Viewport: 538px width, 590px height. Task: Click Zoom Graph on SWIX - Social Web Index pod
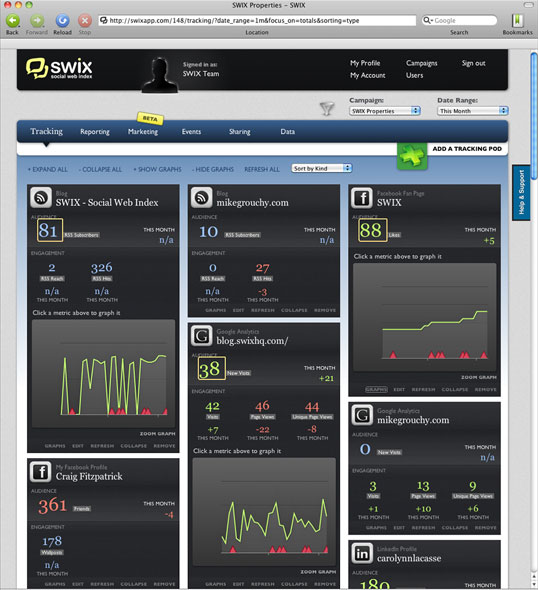tap(157, 433)
